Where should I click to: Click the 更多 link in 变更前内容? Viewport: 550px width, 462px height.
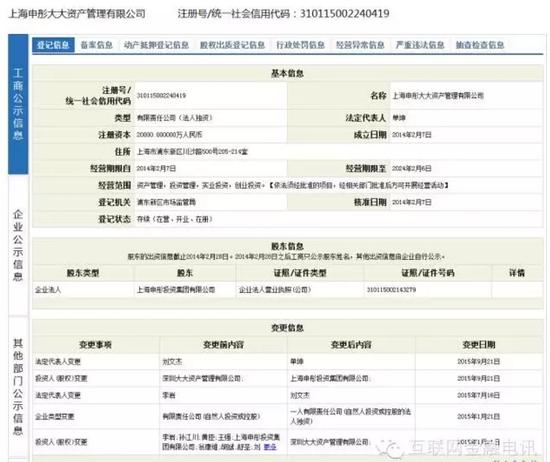click(x=270, y=447)
